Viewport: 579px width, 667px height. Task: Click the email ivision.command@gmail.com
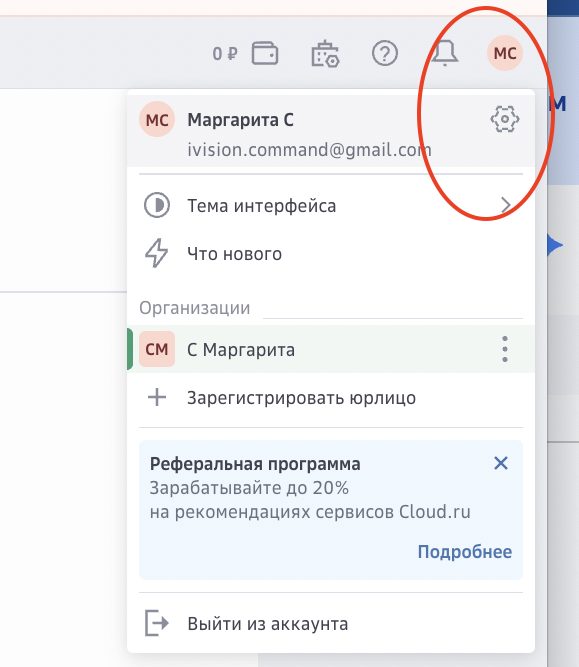coord(309,150)
